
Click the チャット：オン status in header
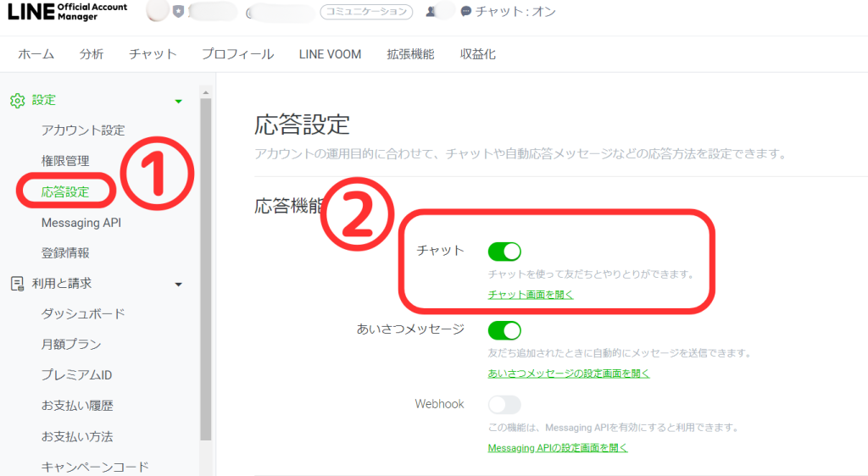click(x=515, y=12)
